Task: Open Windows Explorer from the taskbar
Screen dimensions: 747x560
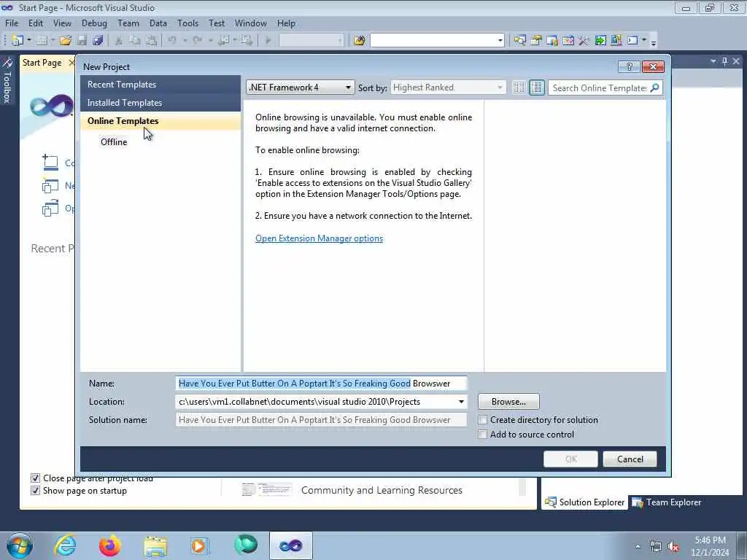Action: click(155, 545)
